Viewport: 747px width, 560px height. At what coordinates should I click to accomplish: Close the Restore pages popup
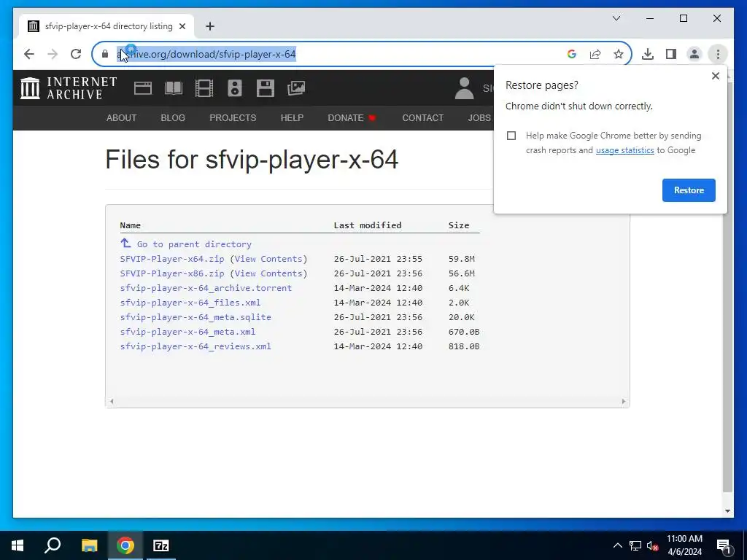tap(715, 76)
